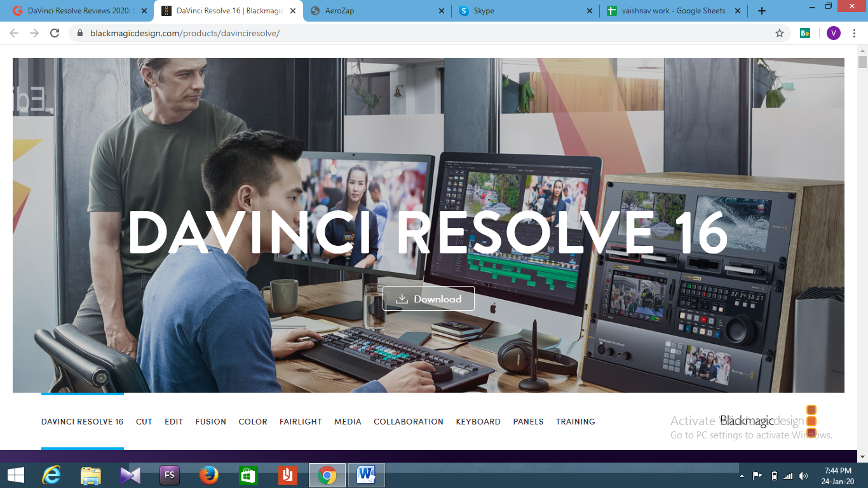Open the TRAINING page link

[576, 421]
